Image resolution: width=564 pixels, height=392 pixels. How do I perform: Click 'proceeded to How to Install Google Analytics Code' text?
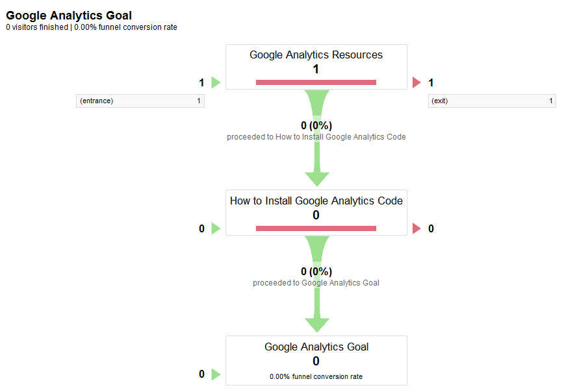pyautogui.click(x=316, y=137)
